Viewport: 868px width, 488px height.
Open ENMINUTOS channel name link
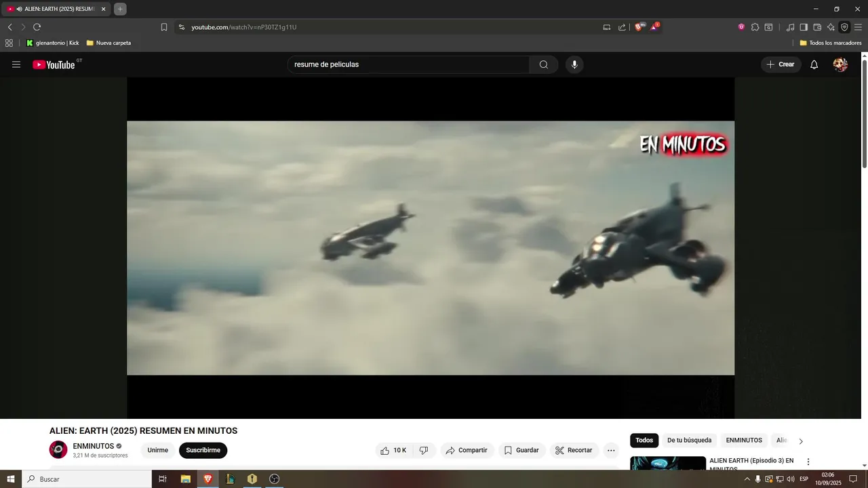(94, 446)
